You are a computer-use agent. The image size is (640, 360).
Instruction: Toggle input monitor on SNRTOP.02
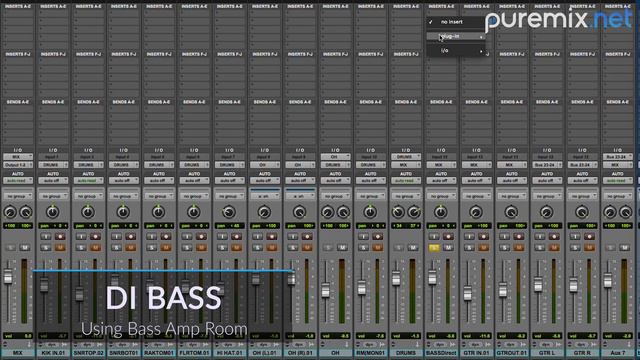click(81, 236)
